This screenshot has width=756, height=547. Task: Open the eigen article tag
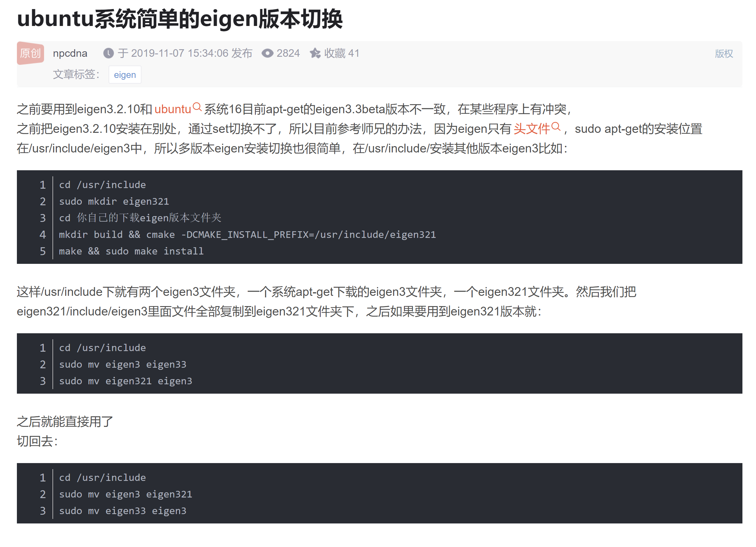coord(125,75)
